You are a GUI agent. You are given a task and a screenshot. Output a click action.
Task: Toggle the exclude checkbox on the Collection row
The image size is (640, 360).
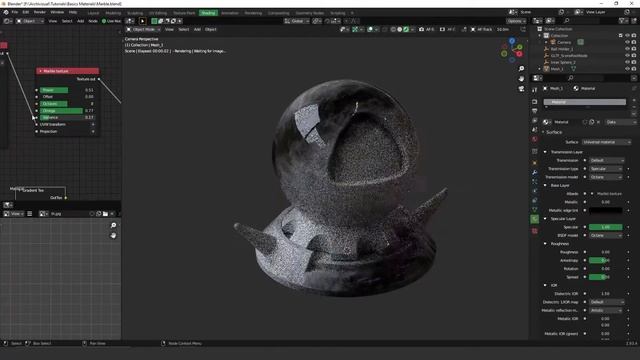pos(621,36)
